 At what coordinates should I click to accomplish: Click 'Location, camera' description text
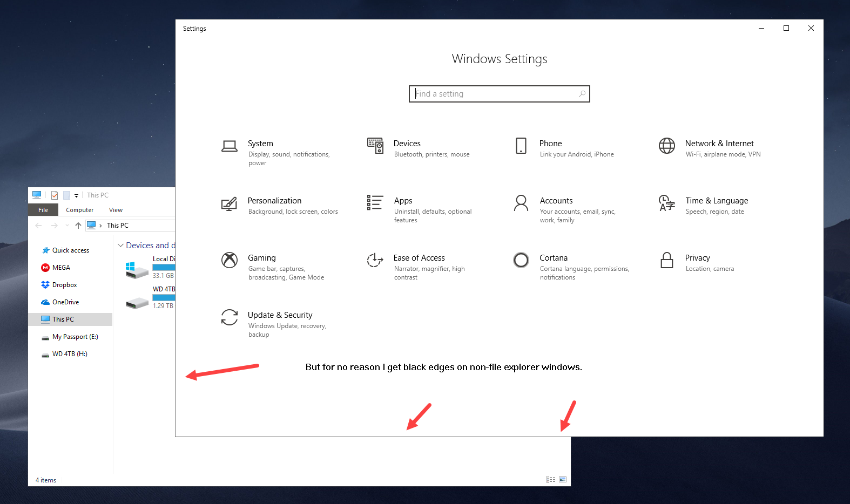(710, 269)
